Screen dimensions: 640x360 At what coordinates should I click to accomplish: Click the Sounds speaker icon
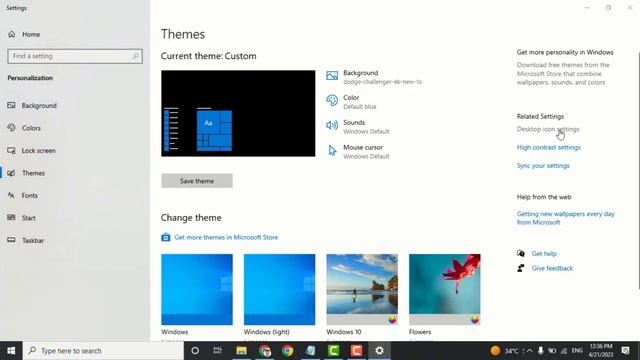(332, 125)
